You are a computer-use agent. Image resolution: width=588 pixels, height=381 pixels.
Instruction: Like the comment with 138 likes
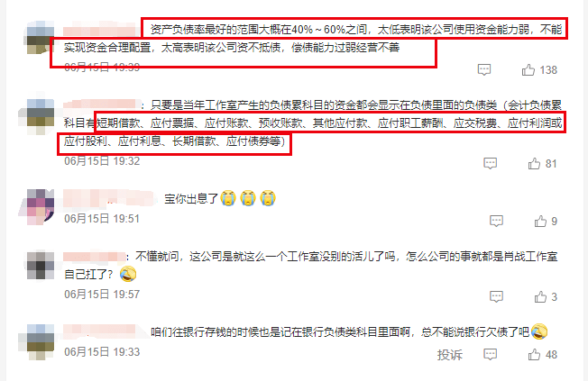click(528, 70)
